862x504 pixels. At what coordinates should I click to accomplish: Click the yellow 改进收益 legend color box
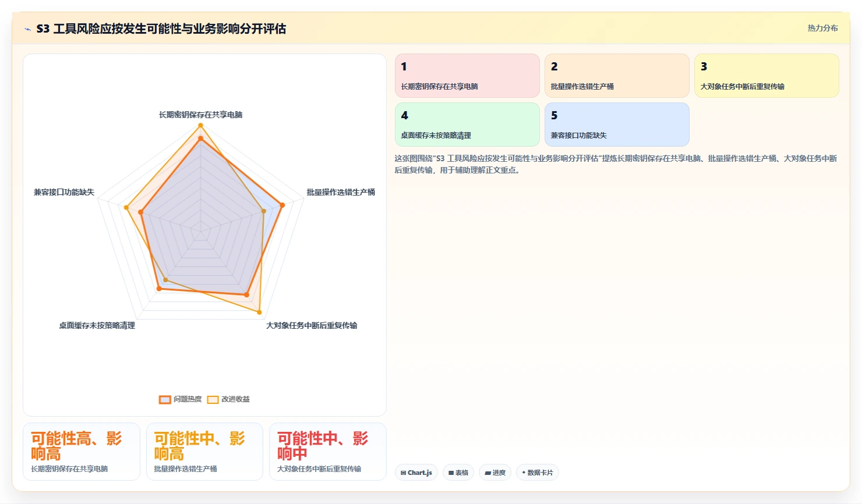point(213,399)
